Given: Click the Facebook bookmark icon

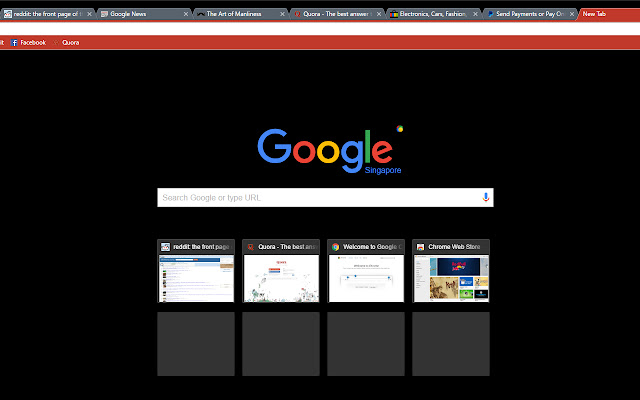Looking at the screenshot, I should coord(14,42).
